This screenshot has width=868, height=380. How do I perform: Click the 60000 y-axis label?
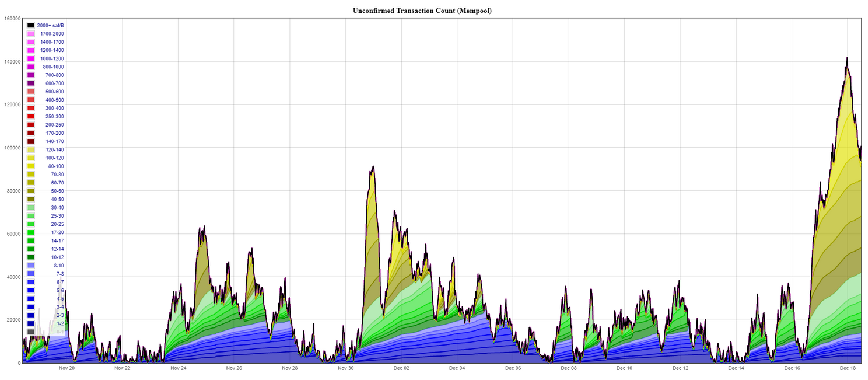click(x=13, y=233)
